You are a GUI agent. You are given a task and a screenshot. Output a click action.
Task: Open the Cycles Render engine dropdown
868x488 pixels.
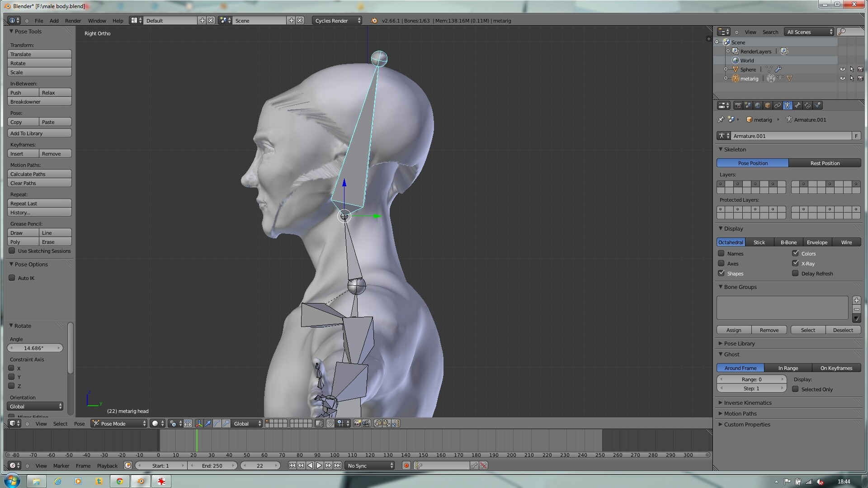click(337, 21)
